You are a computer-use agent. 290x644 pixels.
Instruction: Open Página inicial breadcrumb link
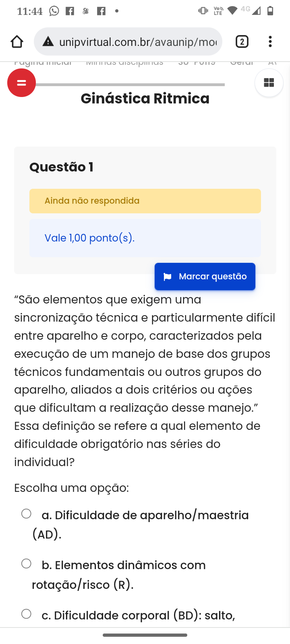[x=43, y=62]
